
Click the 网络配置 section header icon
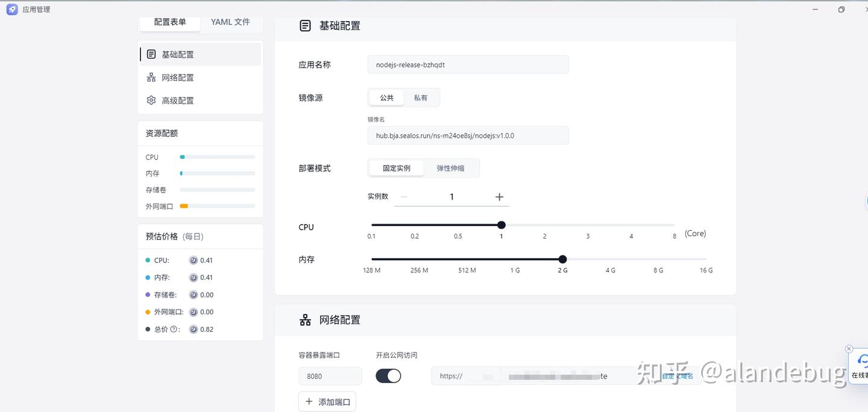tap(305, 319)
